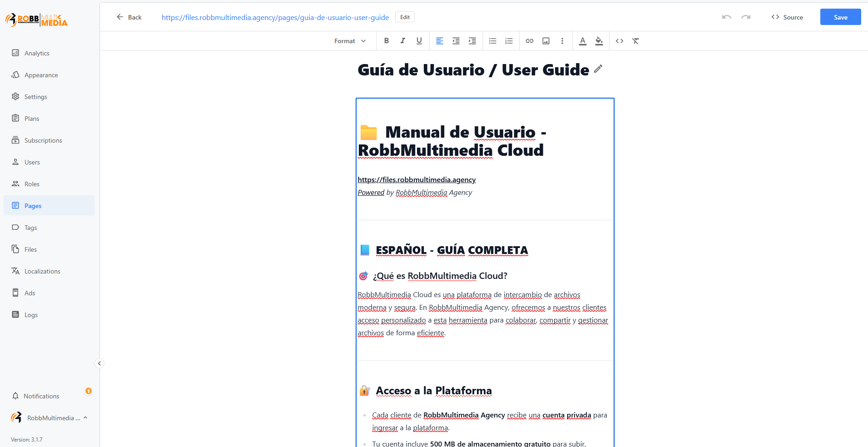Open the page URL link

point(275,17)
